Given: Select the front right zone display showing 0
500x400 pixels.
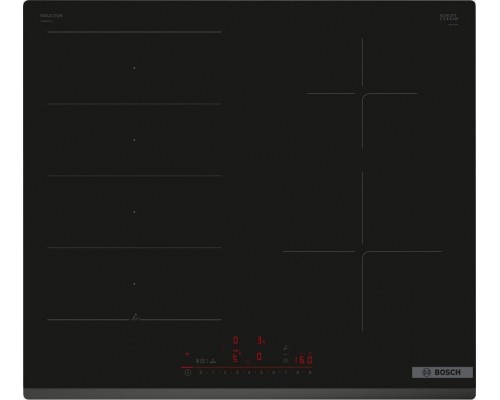Looking at the screenshot, I should click(x=259, y=356).
